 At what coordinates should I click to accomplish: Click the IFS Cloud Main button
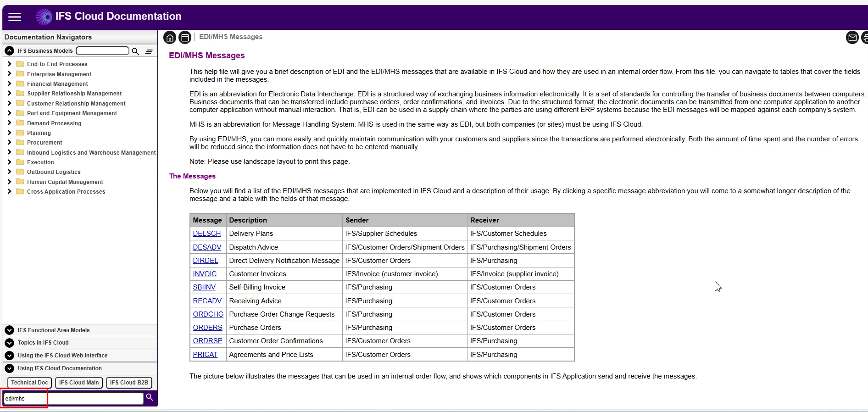click(x=79, y=383)
